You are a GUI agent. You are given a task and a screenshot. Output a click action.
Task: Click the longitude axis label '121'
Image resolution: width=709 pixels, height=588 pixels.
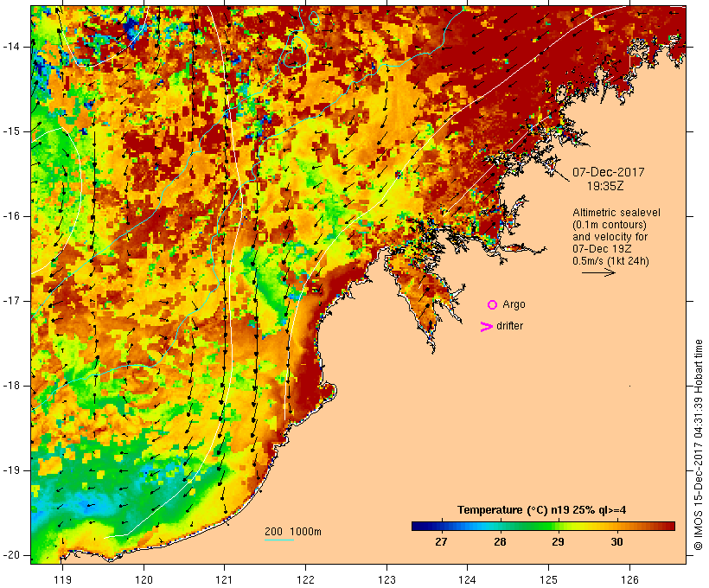tap(224, 580)
